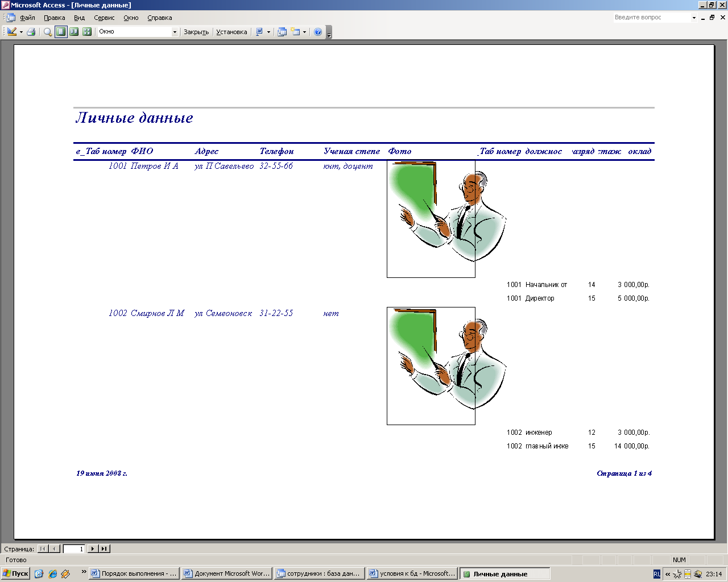Open the Вид menu
The width and height of the screenshot is (728, 582).
coord(79,18)
